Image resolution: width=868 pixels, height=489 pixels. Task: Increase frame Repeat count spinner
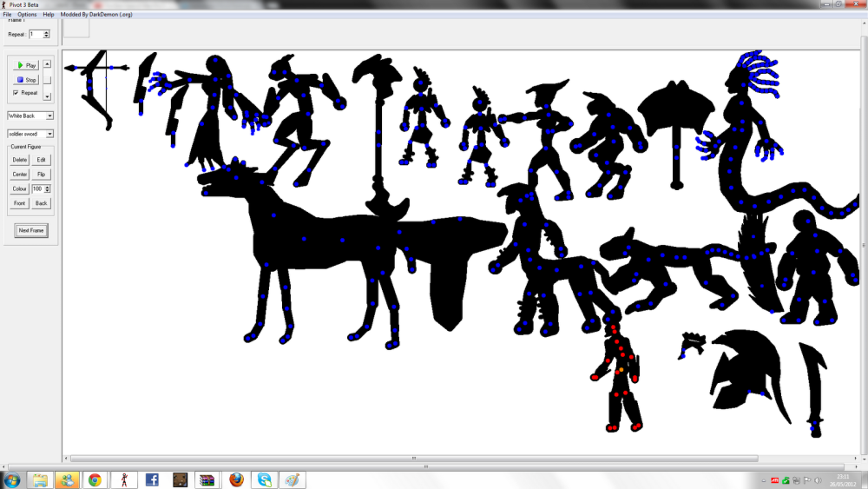tap(47, 32)
